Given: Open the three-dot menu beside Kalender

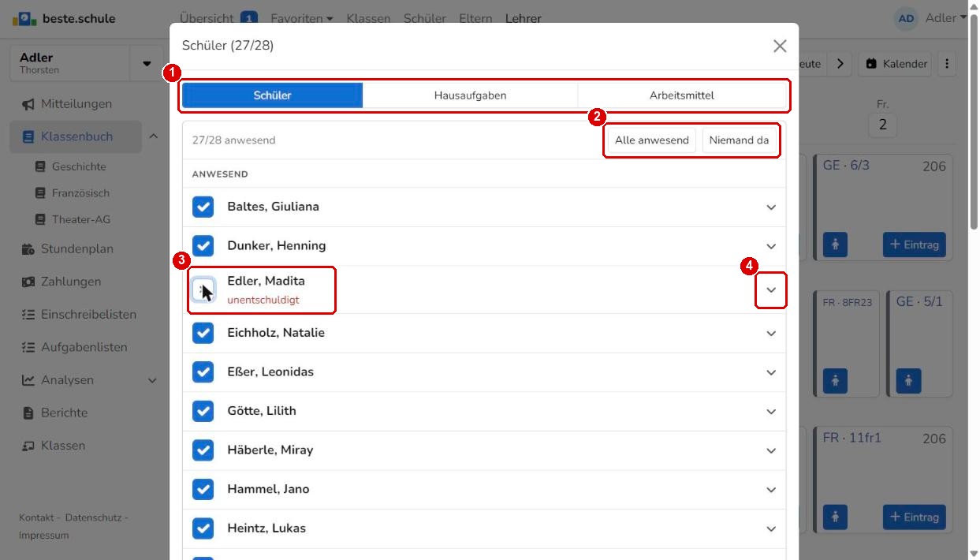Looking at the screenshot, I should click(x=947, y=64).
